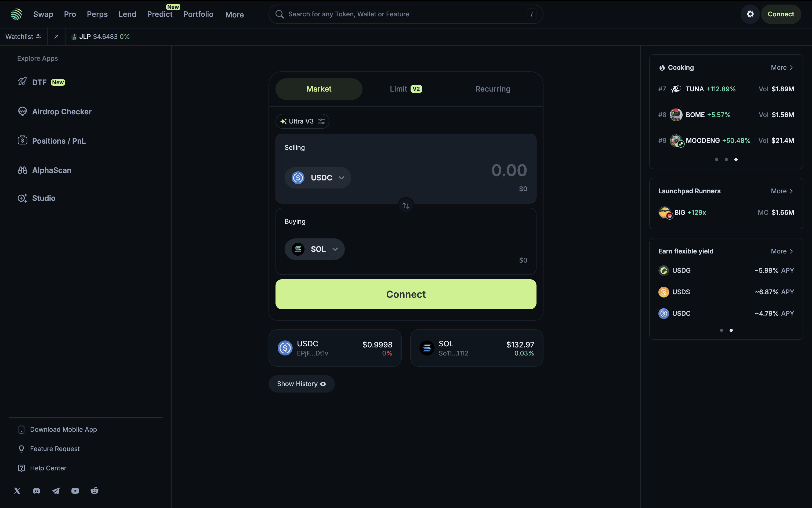Click the swap direction arrows between Selling and Buying
The width and height of the screenshot is (812, 508).
click(405, 205)
